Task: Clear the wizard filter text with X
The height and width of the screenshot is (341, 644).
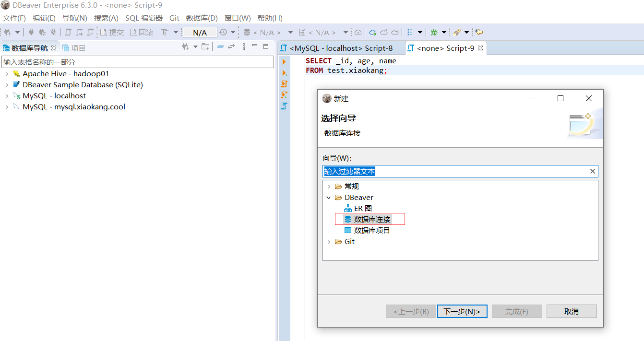Action: click(x=593, y=171)
